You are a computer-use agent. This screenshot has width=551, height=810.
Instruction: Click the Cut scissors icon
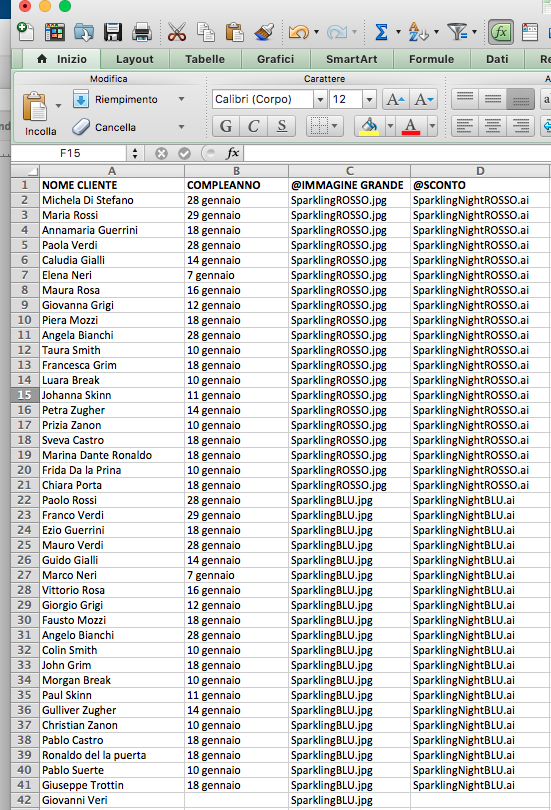pos(177,32)
